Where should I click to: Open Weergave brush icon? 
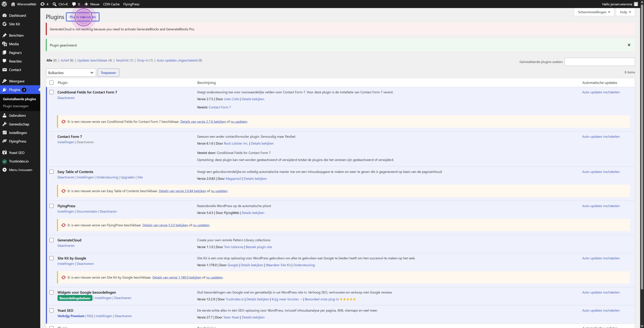[x=5, y=81]
